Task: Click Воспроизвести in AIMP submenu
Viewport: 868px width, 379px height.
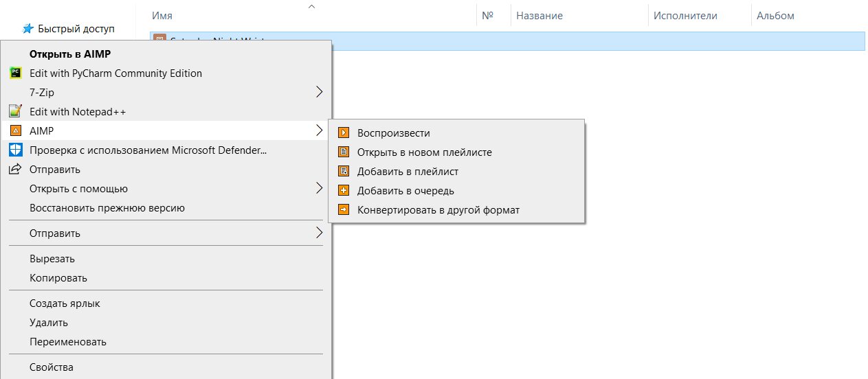Action: 457,133
